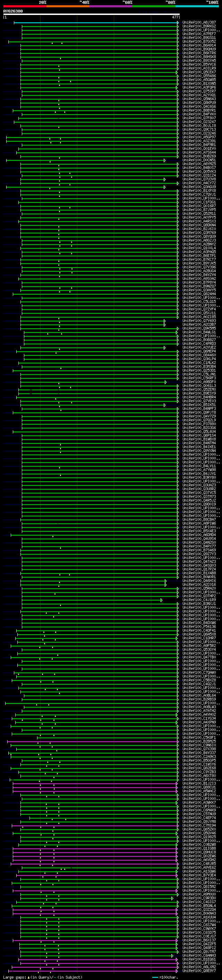Open hit UniRef100_B9GSG1
Image resolution: width=222 pixels, height=980 pixels.
point(199,38)
